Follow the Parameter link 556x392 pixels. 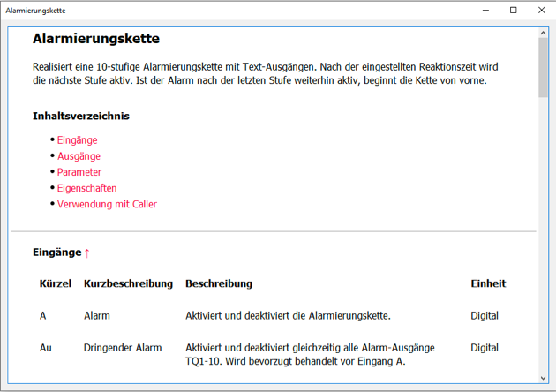coord(79,172)
